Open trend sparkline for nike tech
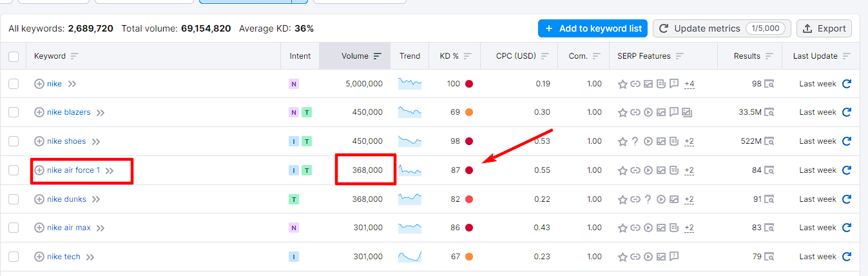This screenshot has height=276, width=868. 410,256
